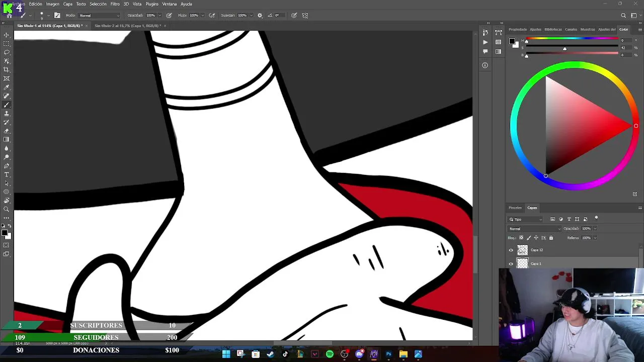This screenshot has height=362, width=644.
Task: Open smoothing options gear icon
Action: point(260,16)
